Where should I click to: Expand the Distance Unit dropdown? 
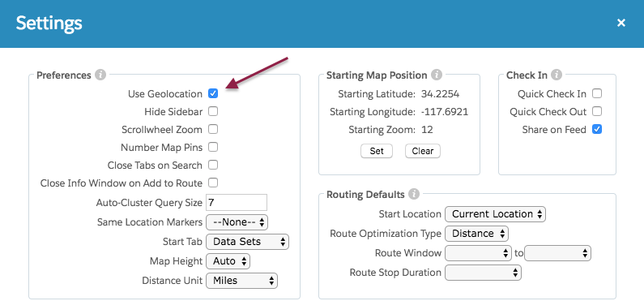(x=241, y=281)
